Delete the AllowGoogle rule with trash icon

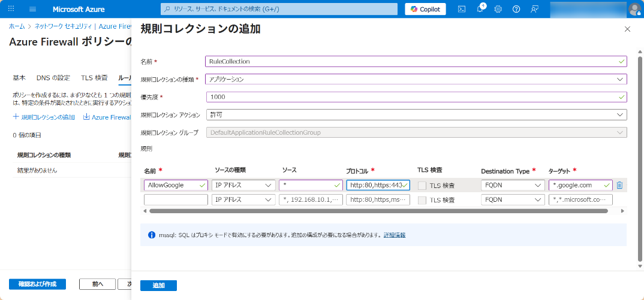619,185
